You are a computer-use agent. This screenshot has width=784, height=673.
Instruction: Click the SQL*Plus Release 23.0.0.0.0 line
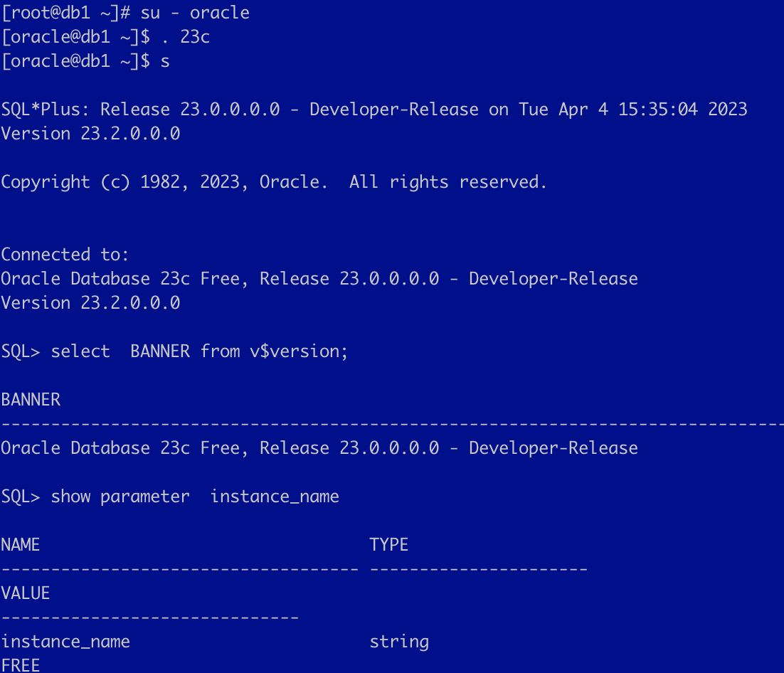(x=374, y=110)
